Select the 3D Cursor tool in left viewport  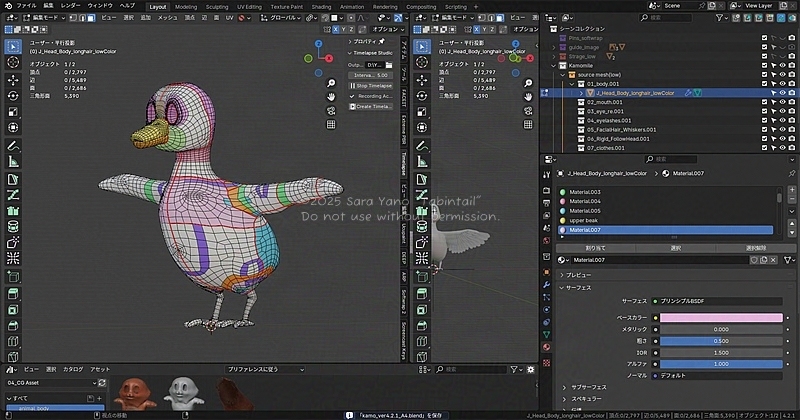click(13, 62)
